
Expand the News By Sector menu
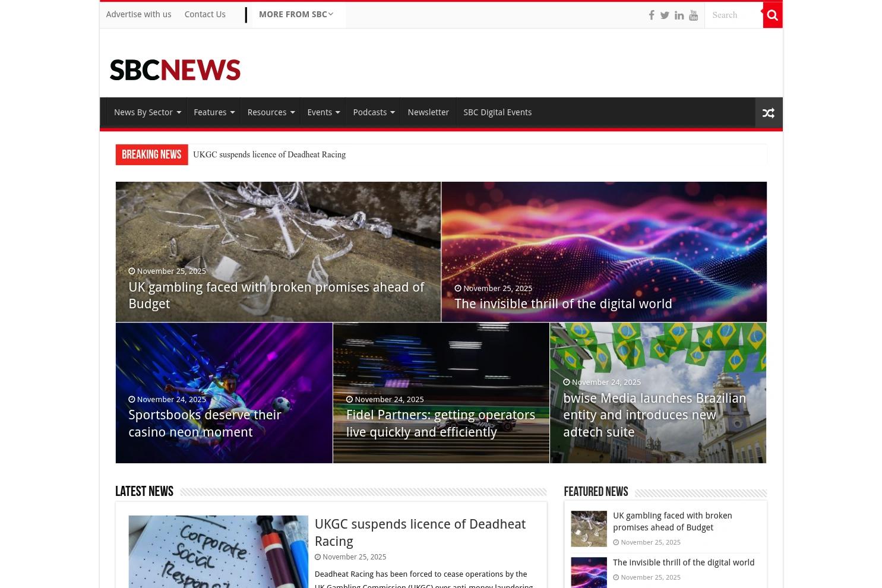click(x=147, y=112)
